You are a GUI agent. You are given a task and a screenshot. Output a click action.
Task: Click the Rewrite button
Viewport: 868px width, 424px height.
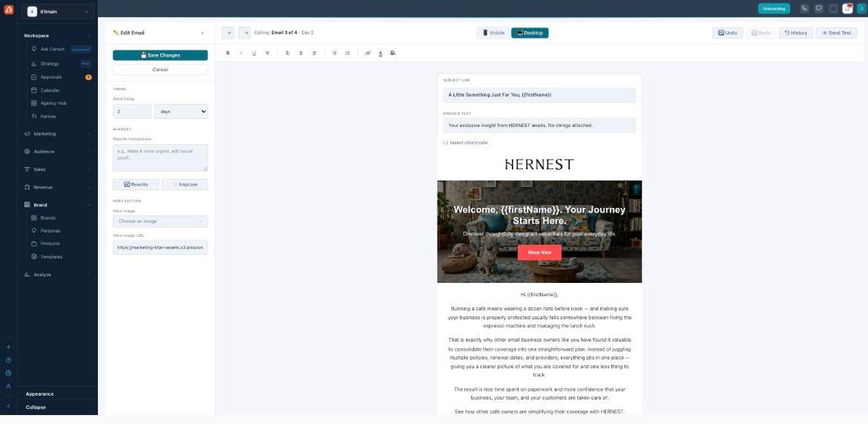[136, 185]
